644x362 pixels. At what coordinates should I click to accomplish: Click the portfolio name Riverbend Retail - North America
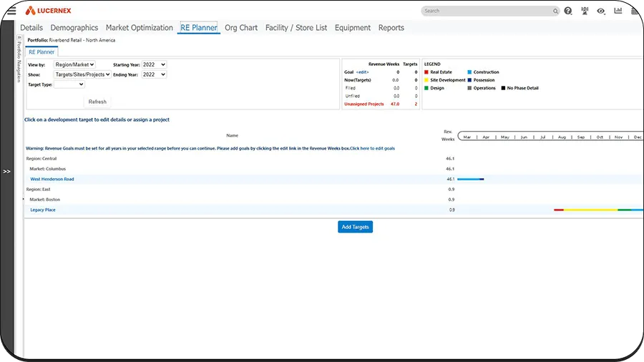coord(82,40)
